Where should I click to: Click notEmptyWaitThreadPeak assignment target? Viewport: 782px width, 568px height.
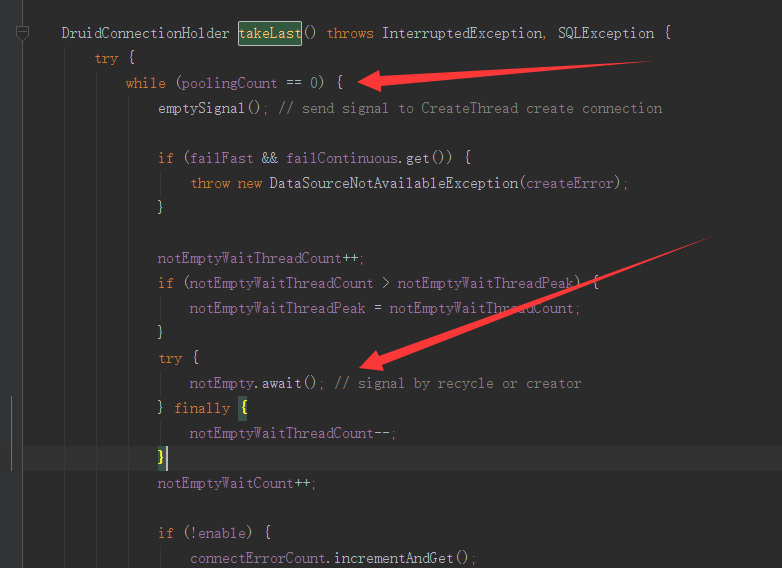[x=277, y=308]
